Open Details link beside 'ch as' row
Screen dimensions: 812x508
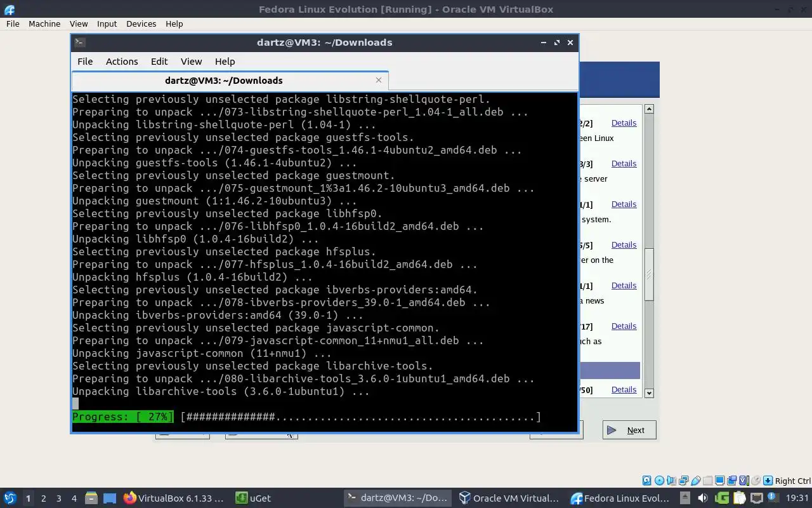(624, 326)
